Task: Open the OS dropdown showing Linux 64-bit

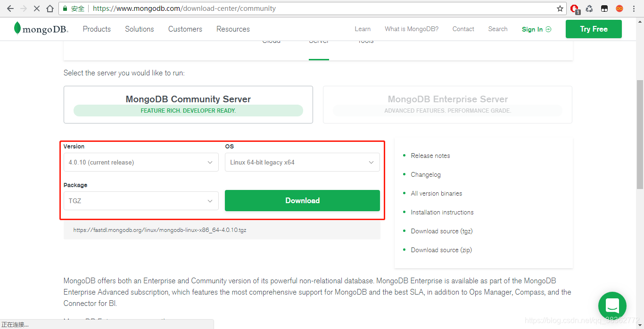Action: coord(302,162)
